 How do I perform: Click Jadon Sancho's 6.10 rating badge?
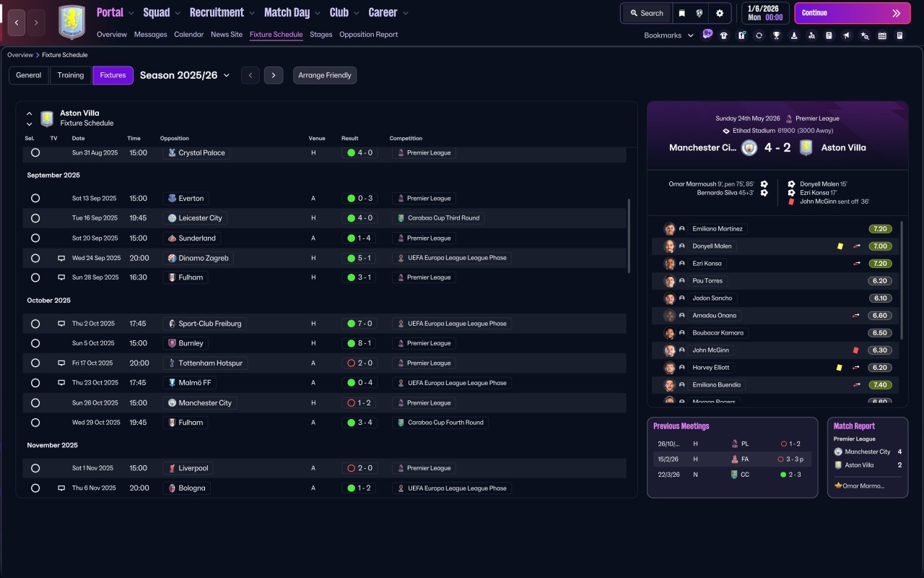(880, 298)
